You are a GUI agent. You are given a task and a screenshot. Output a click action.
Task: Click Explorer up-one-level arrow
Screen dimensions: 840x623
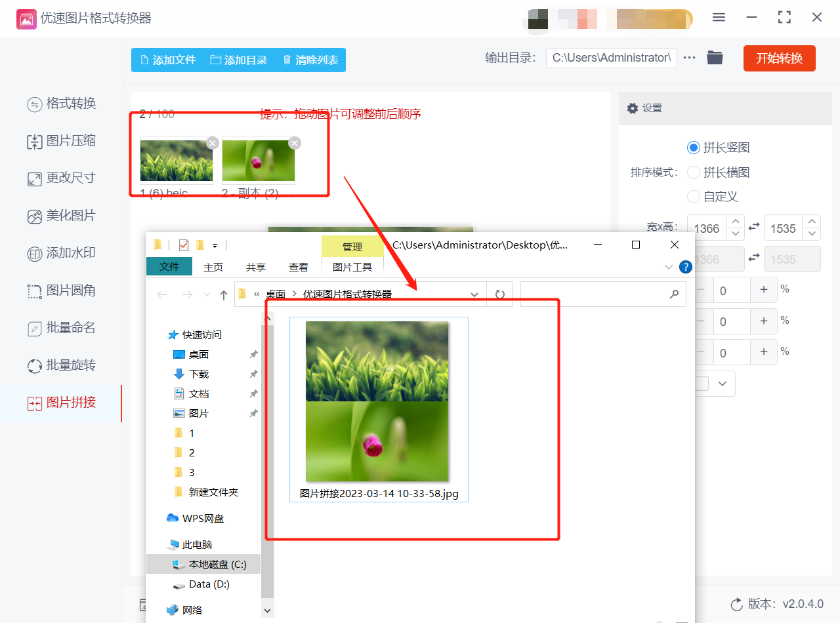[x=224, y=295]
